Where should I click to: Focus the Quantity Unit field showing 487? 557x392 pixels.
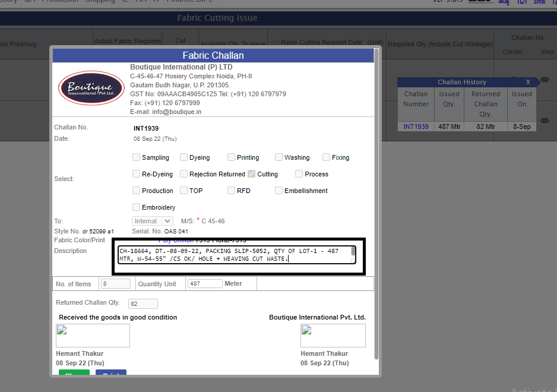coord(205,283)
